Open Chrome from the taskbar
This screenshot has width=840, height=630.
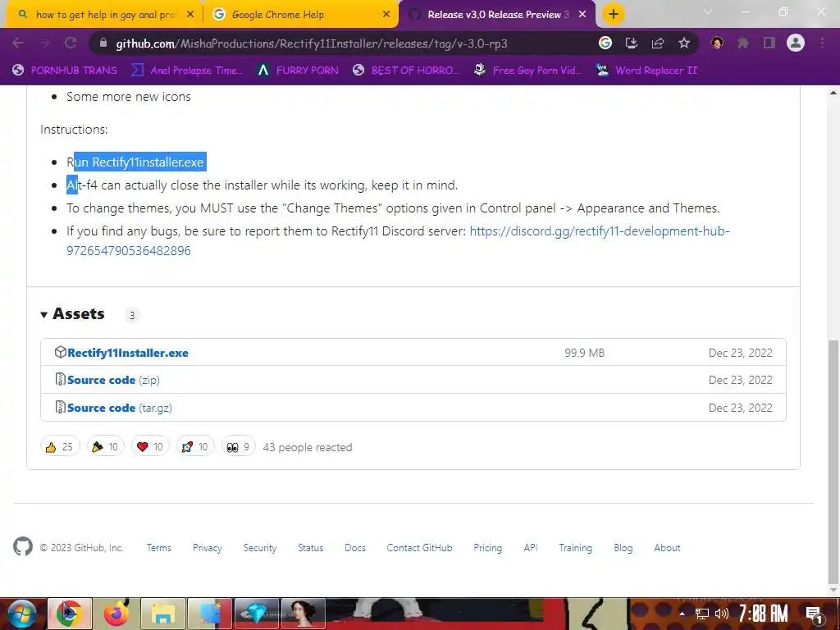[x=70, y=614]
